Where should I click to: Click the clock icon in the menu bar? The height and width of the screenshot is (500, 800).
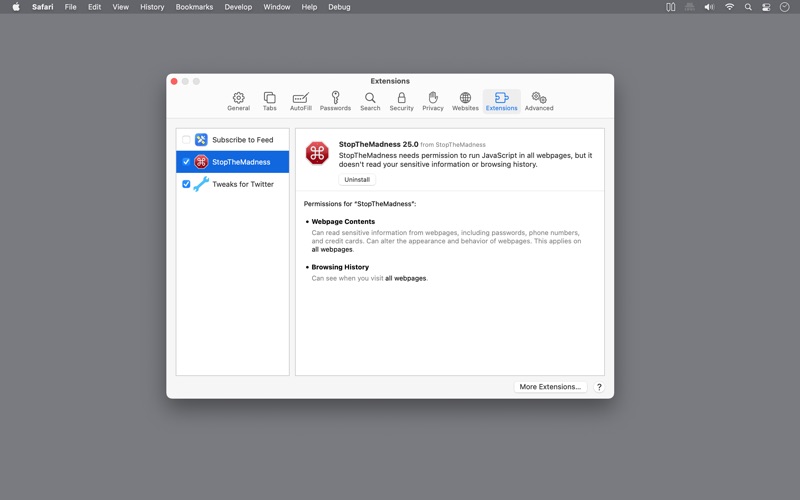(x=785, y=7)
